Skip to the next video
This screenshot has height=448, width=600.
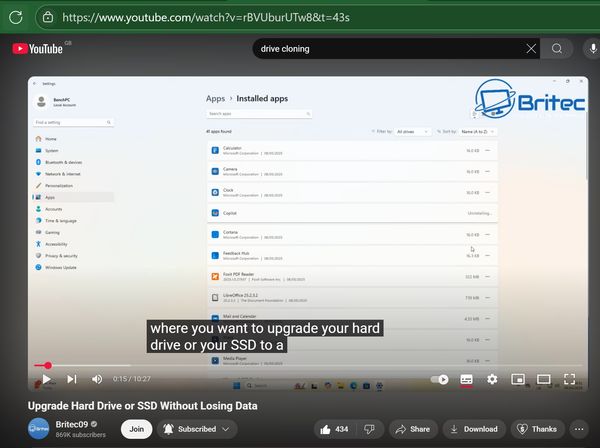coord(72,379)
